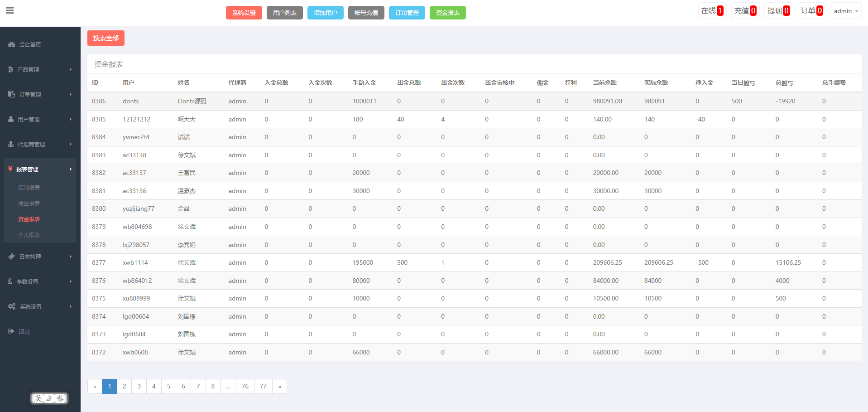Click the user icon beside 用户管理
This screenshot has width=868, height=412.
click(x=11, y=119)
